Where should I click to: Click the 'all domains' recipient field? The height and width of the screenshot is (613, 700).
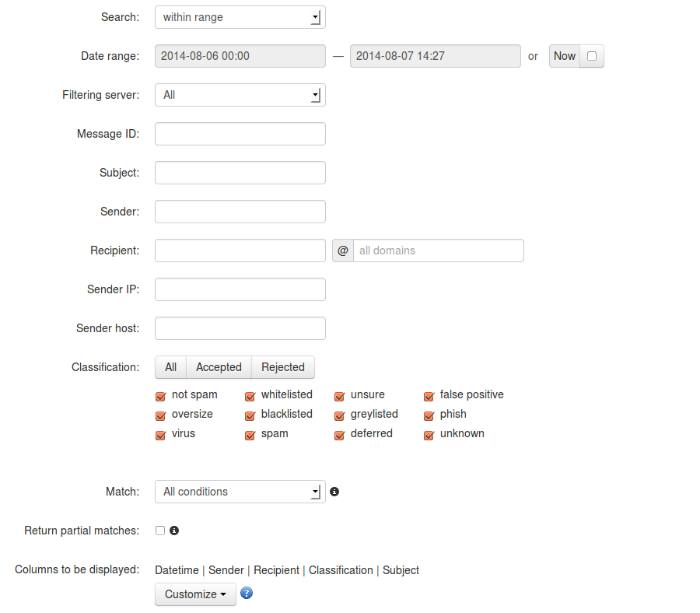point(438,250)
